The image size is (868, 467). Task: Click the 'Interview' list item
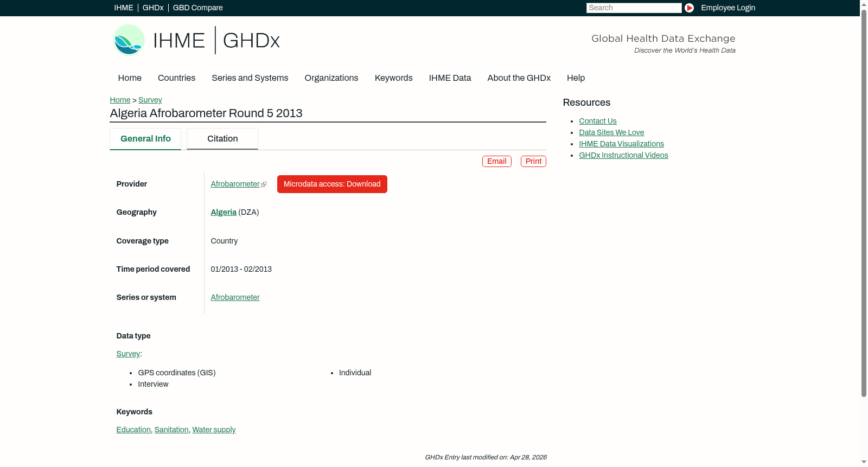pyautogui.click(x=153, y=385)
